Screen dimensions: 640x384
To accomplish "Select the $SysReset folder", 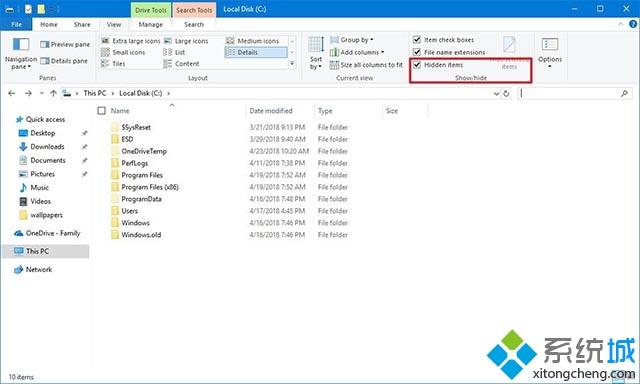I will tap(136, 127).
